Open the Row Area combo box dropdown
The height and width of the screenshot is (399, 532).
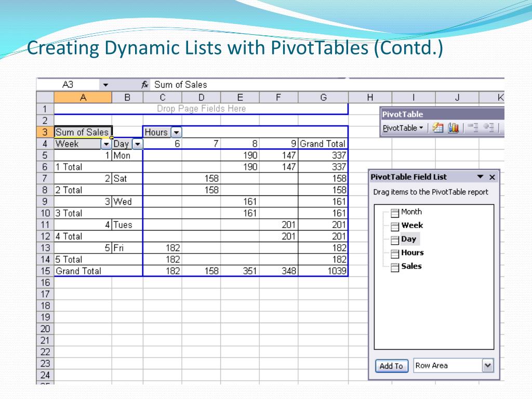point(488,365)
